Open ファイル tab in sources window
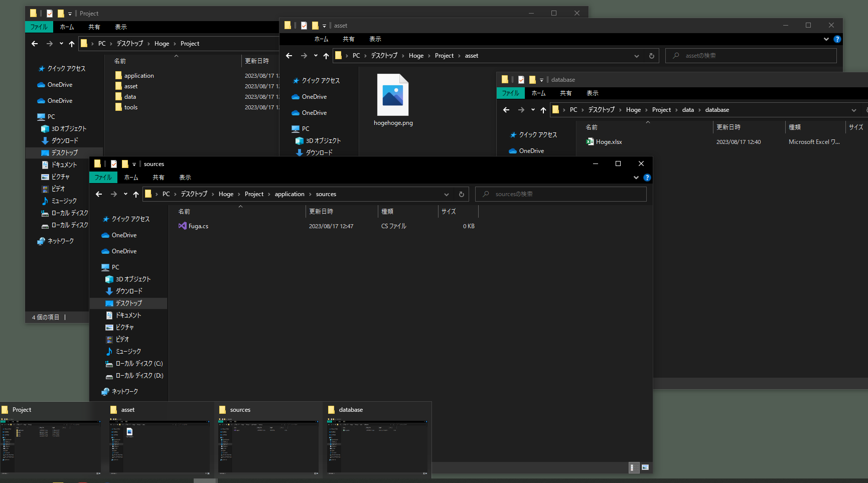 click(103, 178)
